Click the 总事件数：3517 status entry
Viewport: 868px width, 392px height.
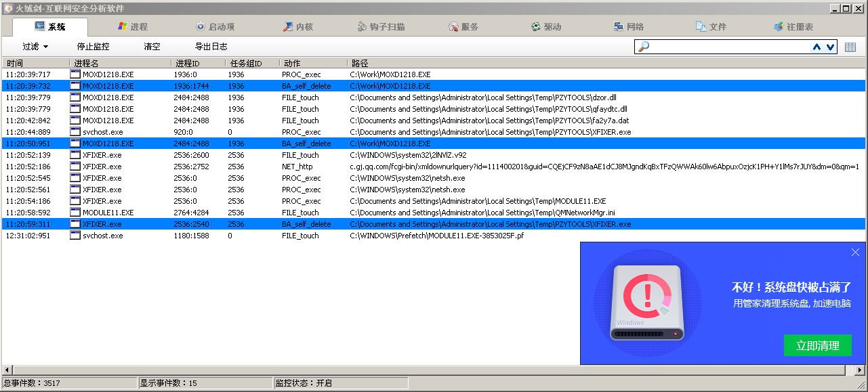click(32, 383)
